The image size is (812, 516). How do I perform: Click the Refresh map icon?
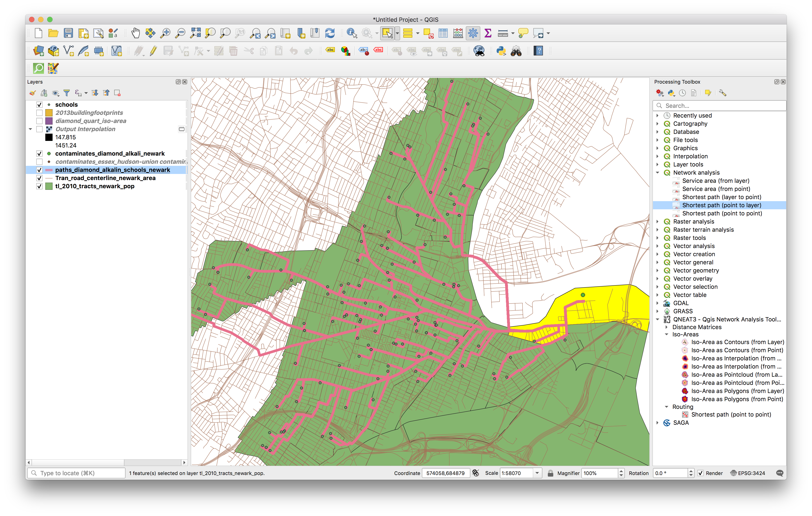click(329, 33)
